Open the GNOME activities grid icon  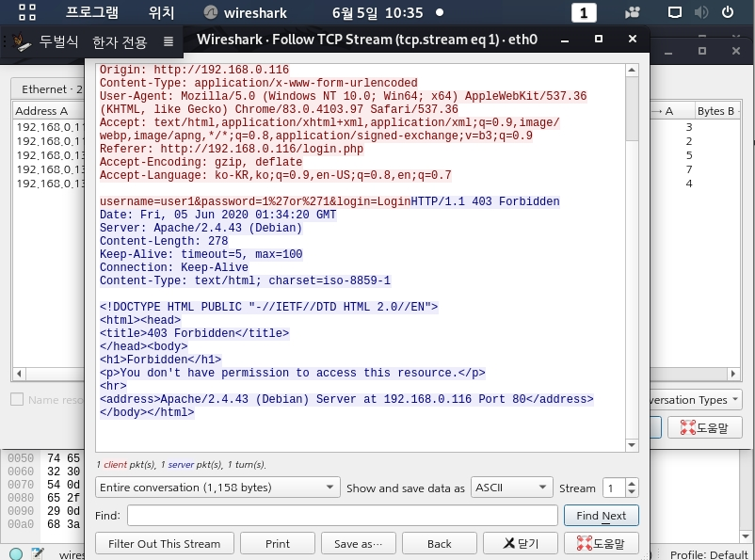click(x=27, y=12)
